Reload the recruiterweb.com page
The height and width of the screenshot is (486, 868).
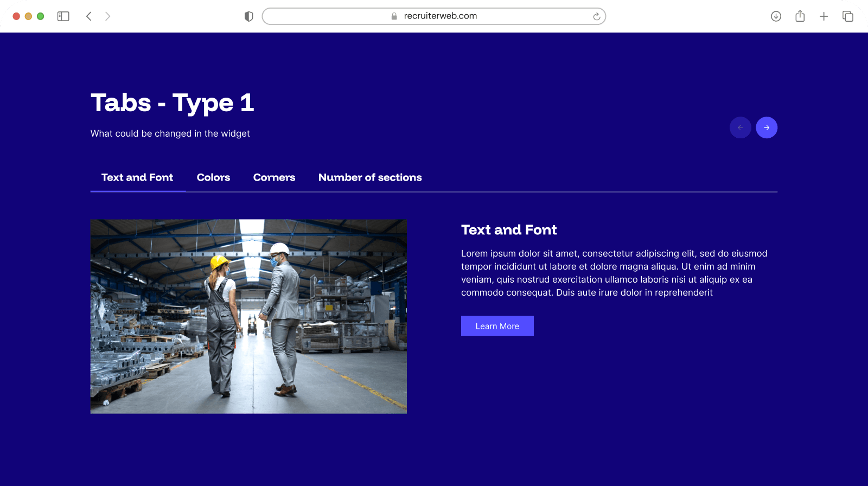coord(596,16)
